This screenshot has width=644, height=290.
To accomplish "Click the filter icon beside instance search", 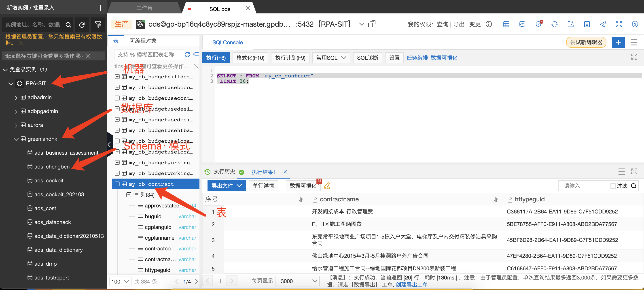I will click(x=98, y=25).
